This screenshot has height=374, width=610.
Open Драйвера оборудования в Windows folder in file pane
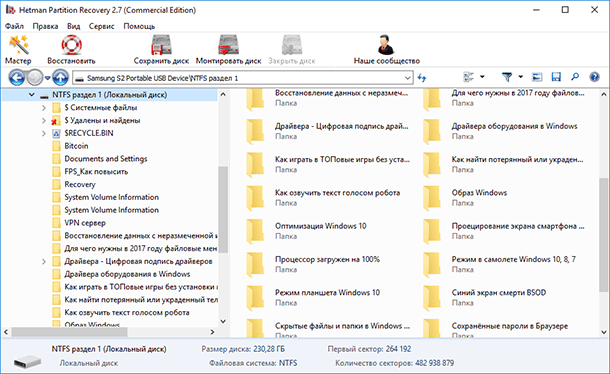tap(500, 131)
